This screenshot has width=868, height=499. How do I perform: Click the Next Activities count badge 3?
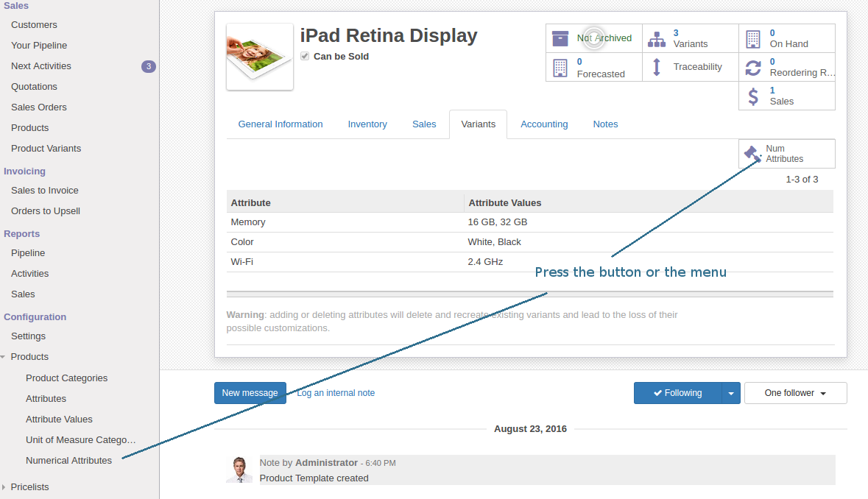[149, 66]
